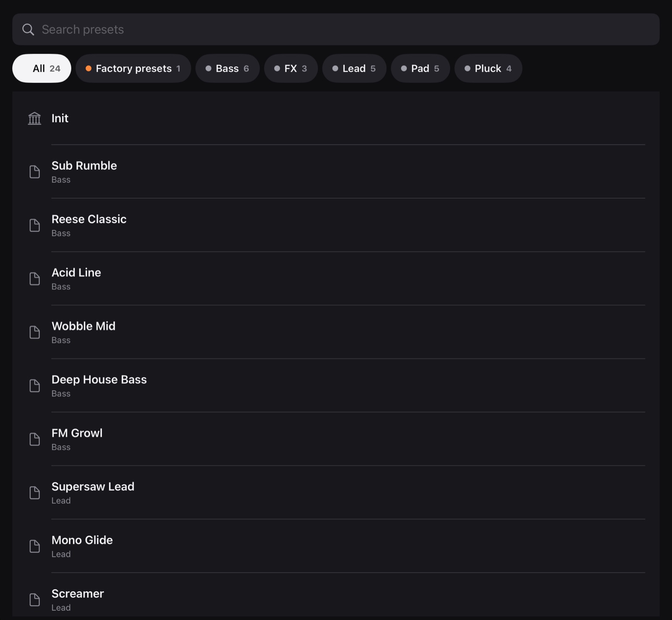The width and height of the screenshot is (672, 620).
Task: Focus the Search presets field
Action: tap(336, 29)
